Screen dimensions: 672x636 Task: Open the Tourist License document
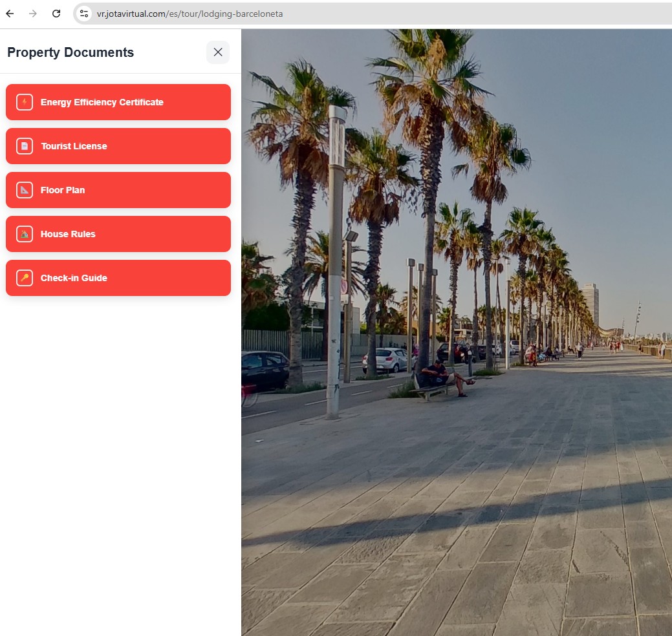118,146
